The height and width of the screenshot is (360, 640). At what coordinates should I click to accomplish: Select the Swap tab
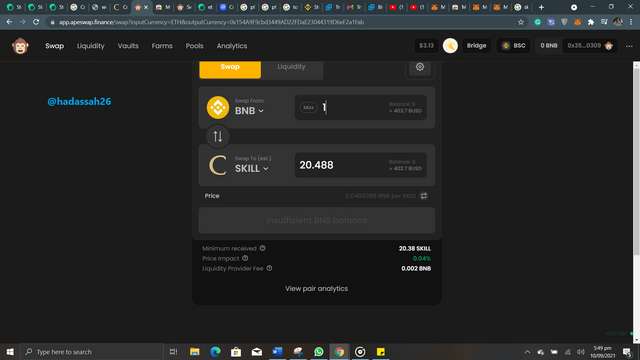click(x=230, y=69)
